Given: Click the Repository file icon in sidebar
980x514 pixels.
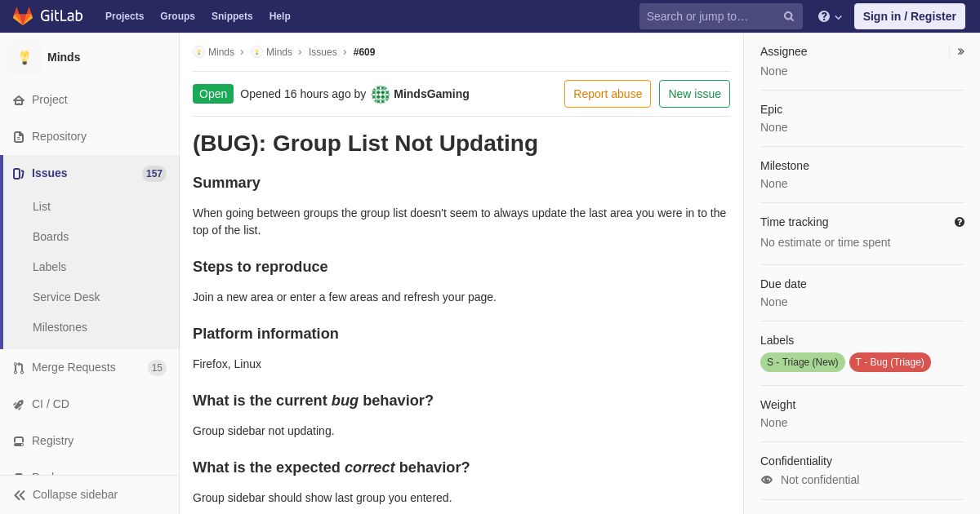Looking at the screenshot, I should tap(19, 137).
